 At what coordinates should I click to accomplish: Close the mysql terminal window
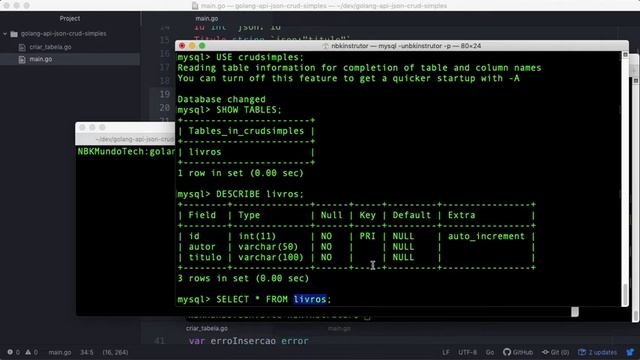click(x=182, y=46)
